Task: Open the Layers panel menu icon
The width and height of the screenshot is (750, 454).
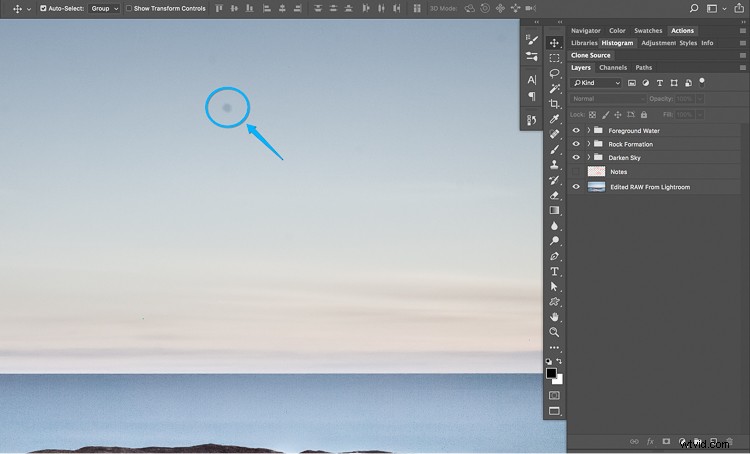Action: (743, 67)
